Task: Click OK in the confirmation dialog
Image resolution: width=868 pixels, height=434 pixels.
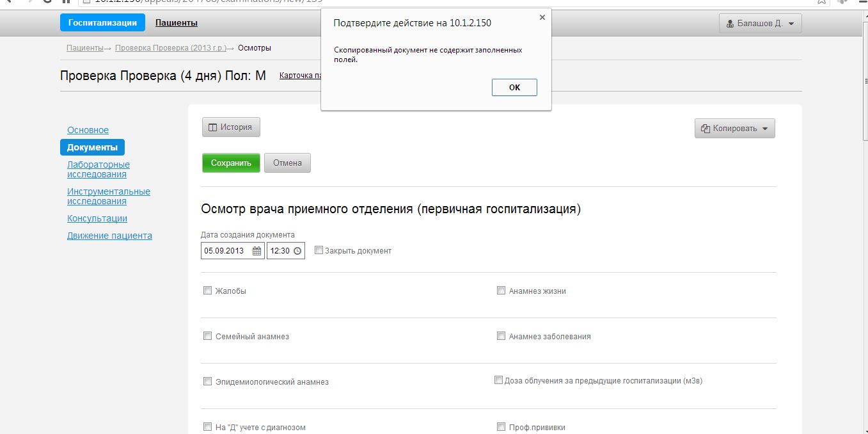Action: click(x=514, y=88)
